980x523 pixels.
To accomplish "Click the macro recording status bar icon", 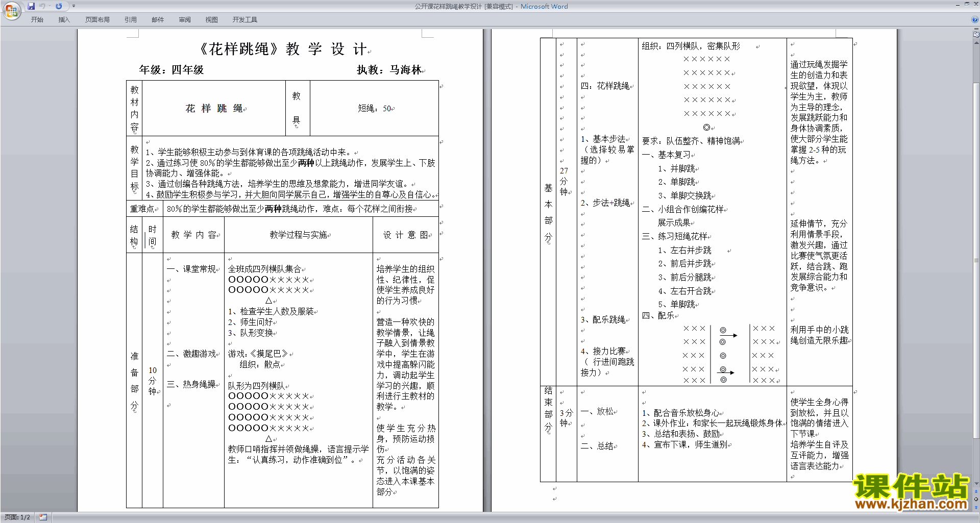I will tap(43, 517).
